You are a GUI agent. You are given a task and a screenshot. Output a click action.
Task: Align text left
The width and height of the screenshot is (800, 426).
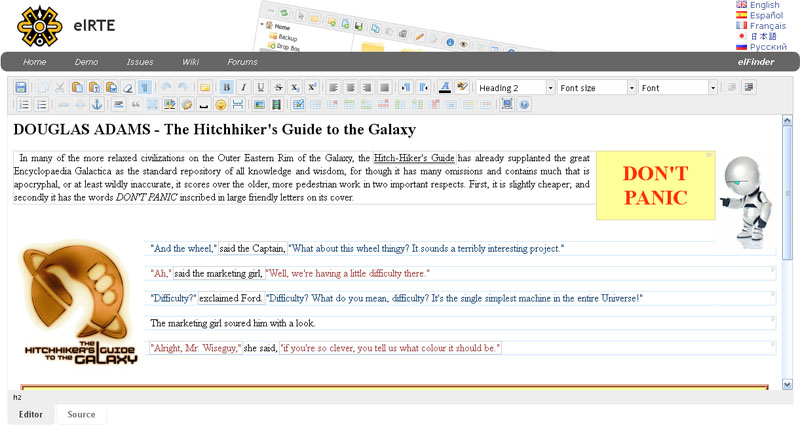point(333,87)
